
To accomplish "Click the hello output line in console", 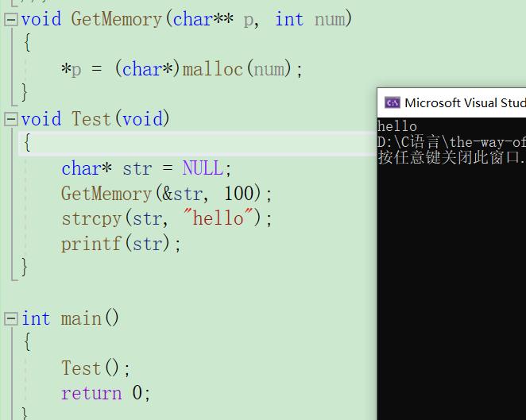I will click(397, 126).
